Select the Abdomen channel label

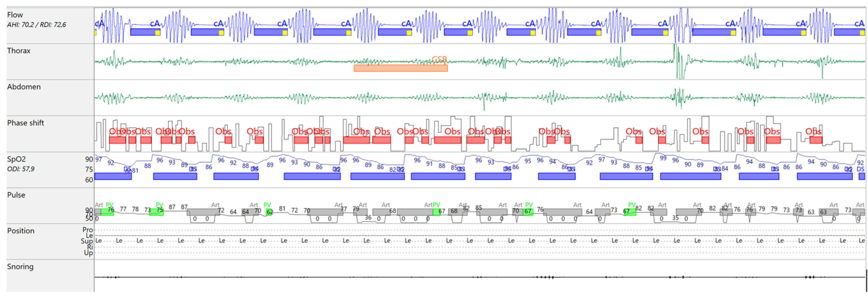[24, 87]
